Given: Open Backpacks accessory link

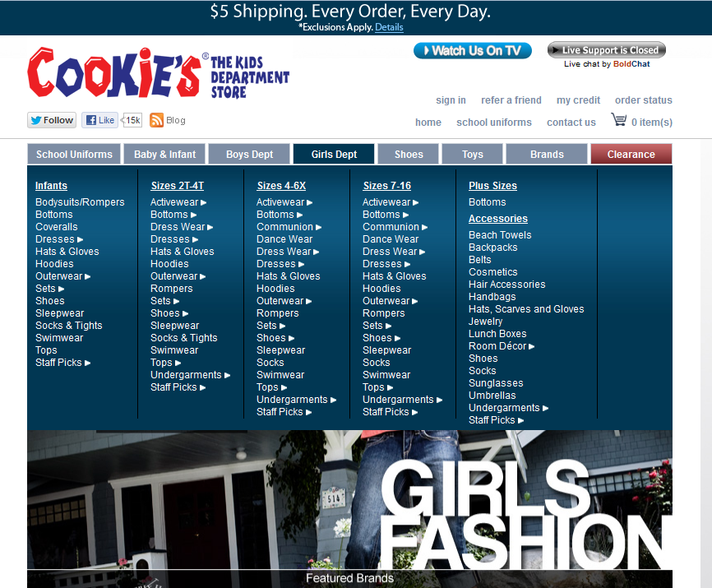Looking at the screenshot, I should [x=493, y=248].
